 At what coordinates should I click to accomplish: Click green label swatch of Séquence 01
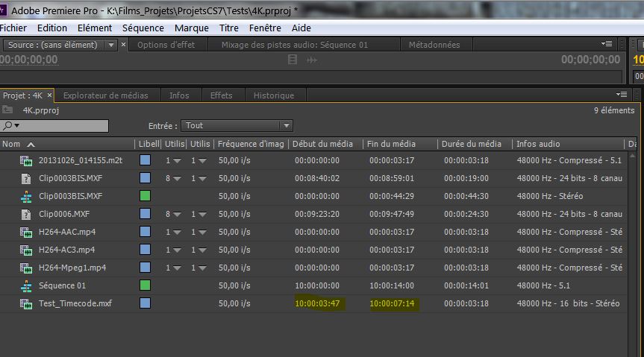[x=145, y=285]
